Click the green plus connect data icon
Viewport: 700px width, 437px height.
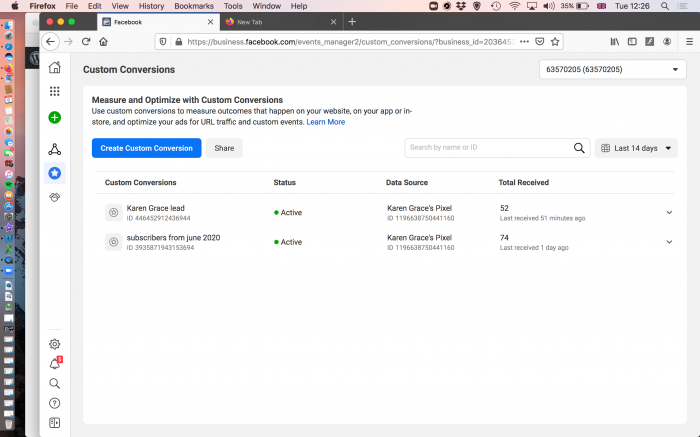54,117
